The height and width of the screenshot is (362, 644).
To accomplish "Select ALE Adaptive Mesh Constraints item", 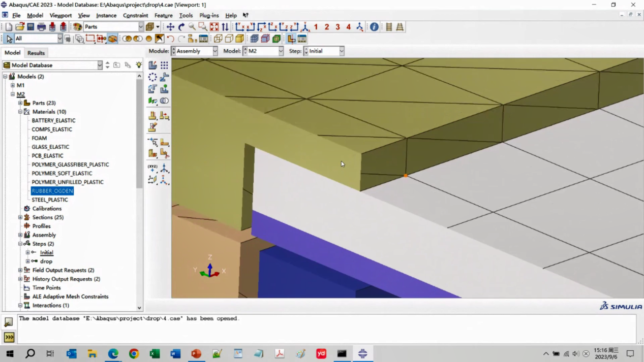I will 70,297.
